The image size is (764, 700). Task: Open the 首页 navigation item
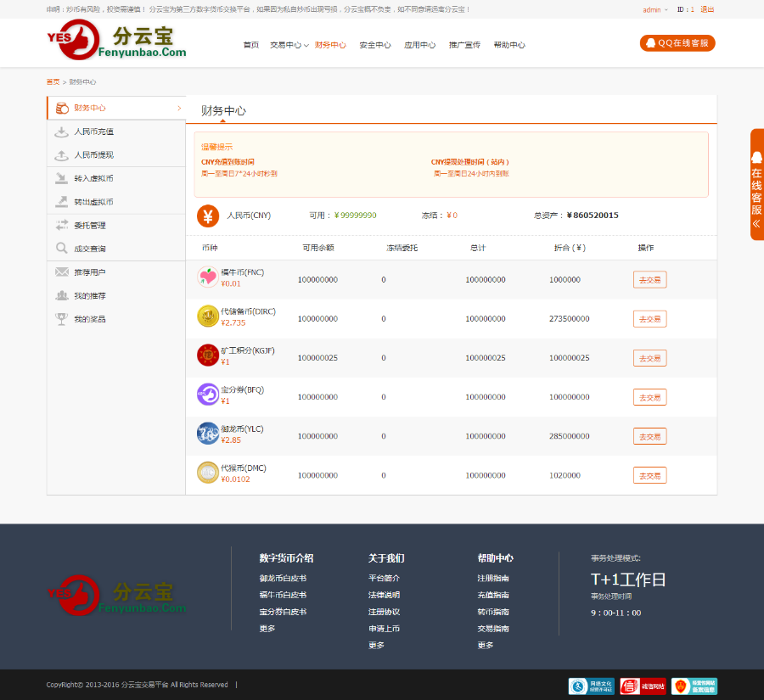251,45
